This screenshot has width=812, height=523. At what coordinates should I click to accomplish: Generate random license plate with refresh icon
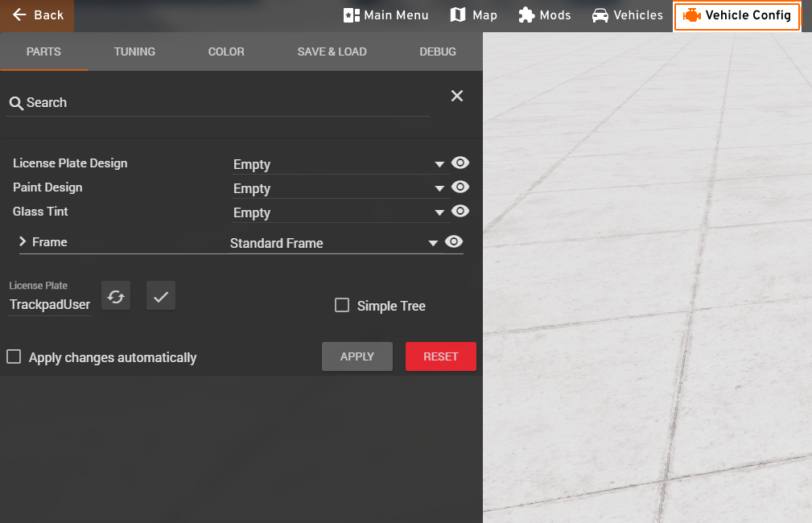coord(116,296)
